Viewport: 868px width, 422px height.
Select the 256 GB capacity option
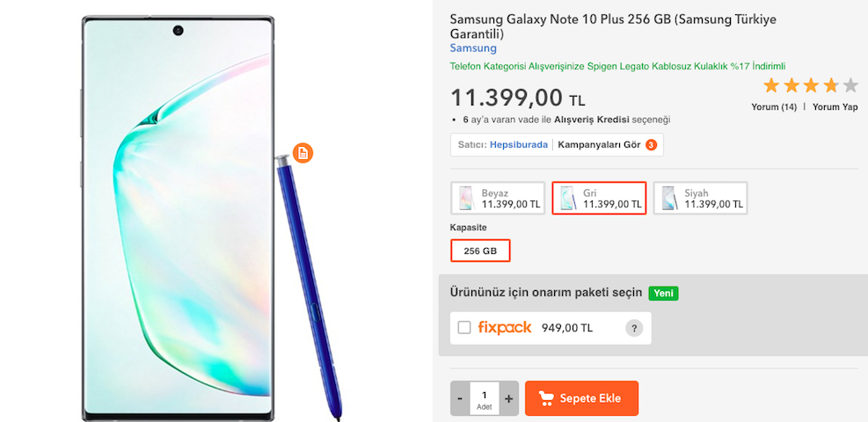(480, 251)
